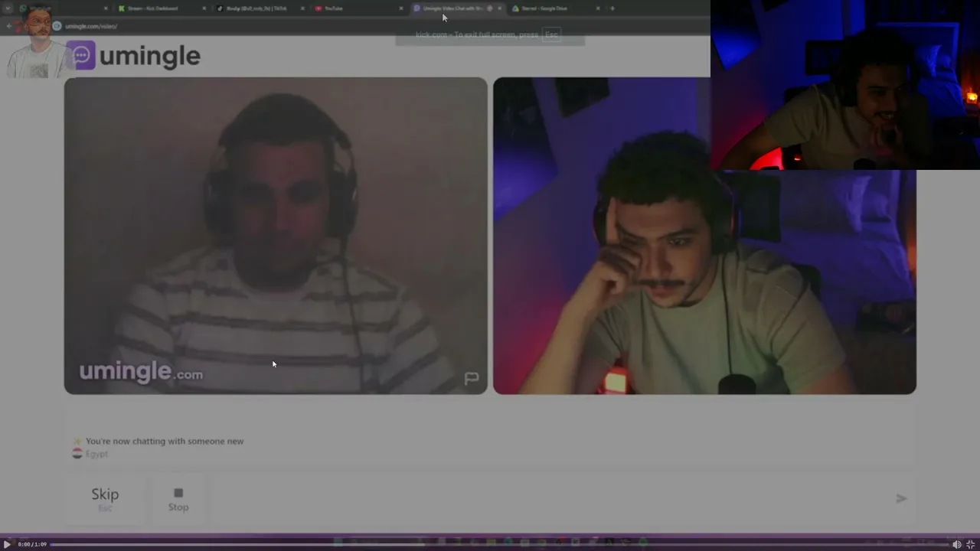The width and height of the screenshot is (980, 551).
Task: Close the Umingle Video Chat tab
Action: point(500,8)
